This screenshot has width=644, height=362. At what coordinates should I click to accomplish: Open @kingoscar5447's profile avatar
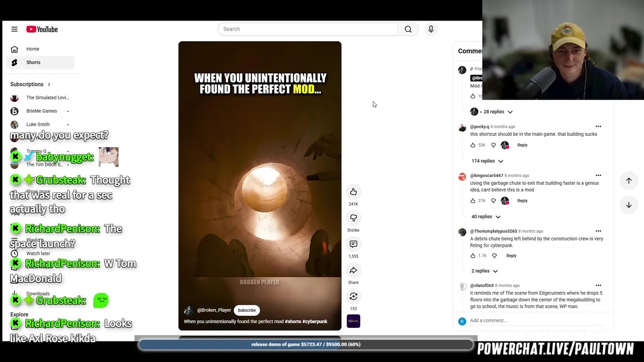click(x=462, y=176)
